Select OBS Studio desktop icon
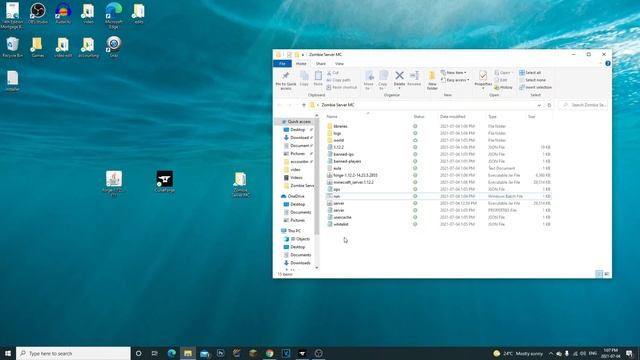Viewport: 640px width, 360px height. click(x=38, y=13)
